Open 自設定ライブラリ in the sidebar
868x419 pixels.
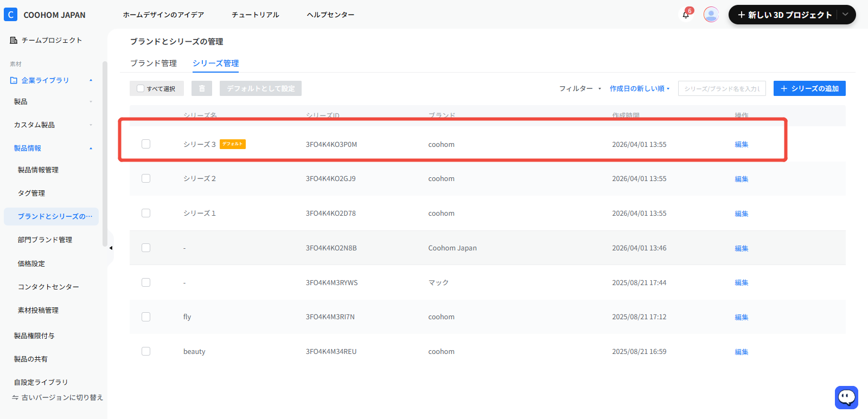point(41,382)
